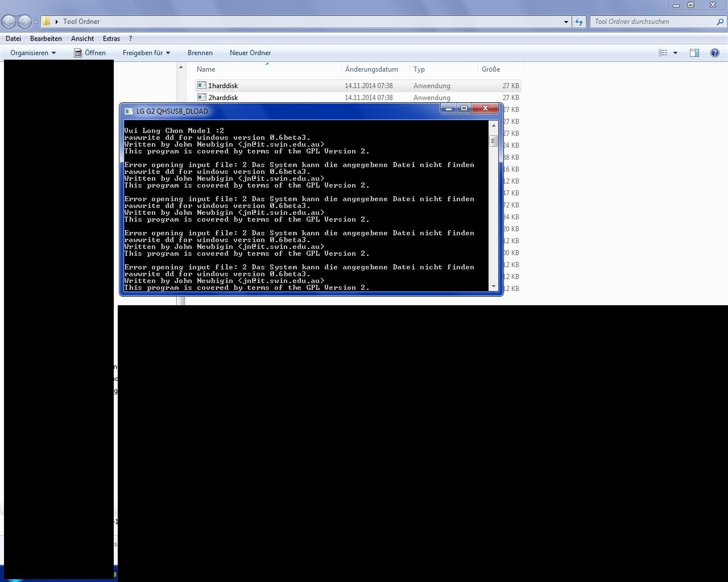The width and height of the screenshot is (728, 582).
Task: Maximize the LG G2 QHSUSB_DLOAD console
Action: 464,109
